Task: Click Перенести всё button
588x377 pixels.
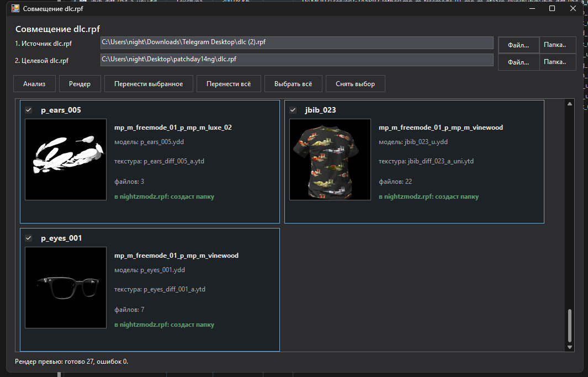Action: point(229,83)
